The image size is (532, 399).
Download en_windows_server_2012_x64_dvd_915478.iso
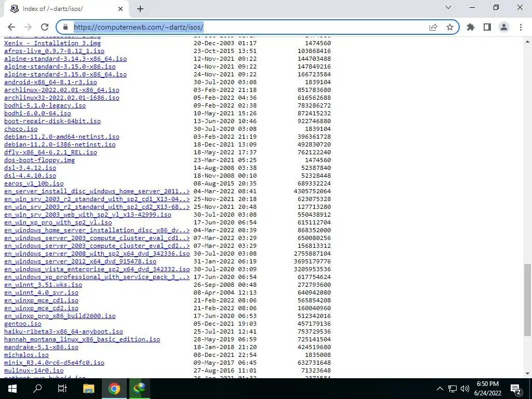pos(80,262)
